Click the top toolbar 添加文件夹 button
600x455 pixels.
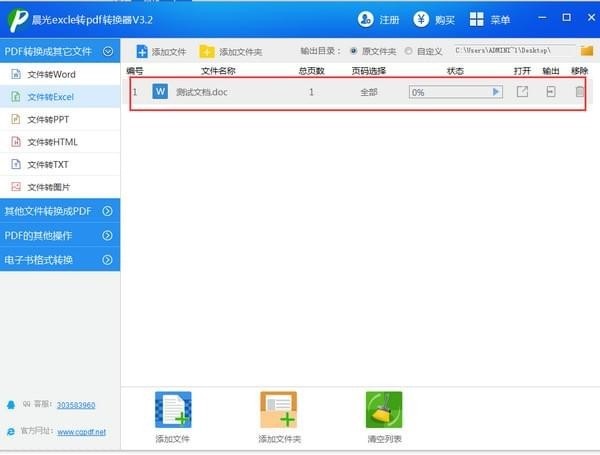[231, 51]
